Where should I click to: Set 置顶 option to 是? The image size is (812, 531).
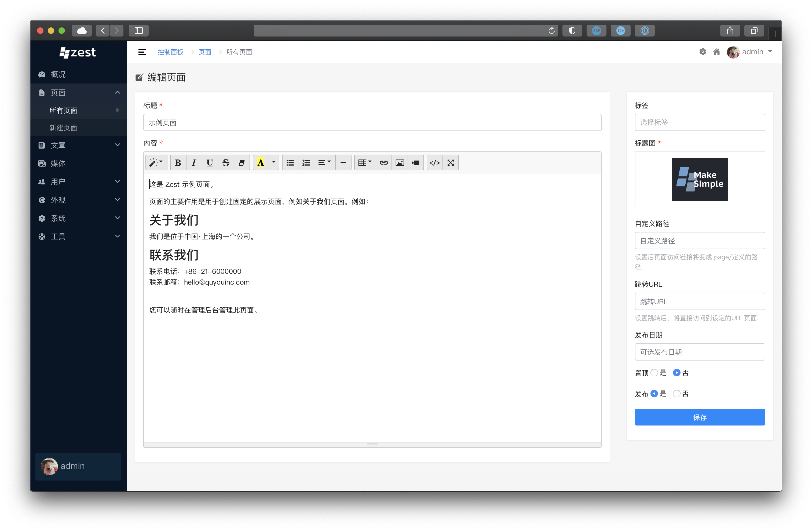click(x=654, y=373)
